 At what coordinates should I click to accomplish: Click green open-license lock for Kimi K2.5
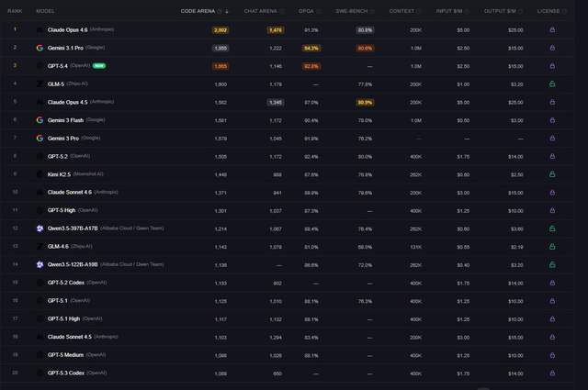pos(552,173)
